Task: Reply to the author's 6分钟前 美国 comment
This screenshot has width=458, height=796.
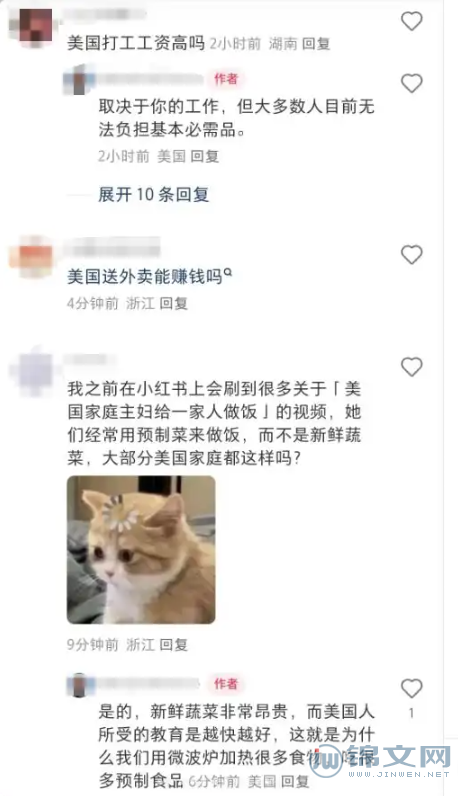Action: [x=296, y=781]
